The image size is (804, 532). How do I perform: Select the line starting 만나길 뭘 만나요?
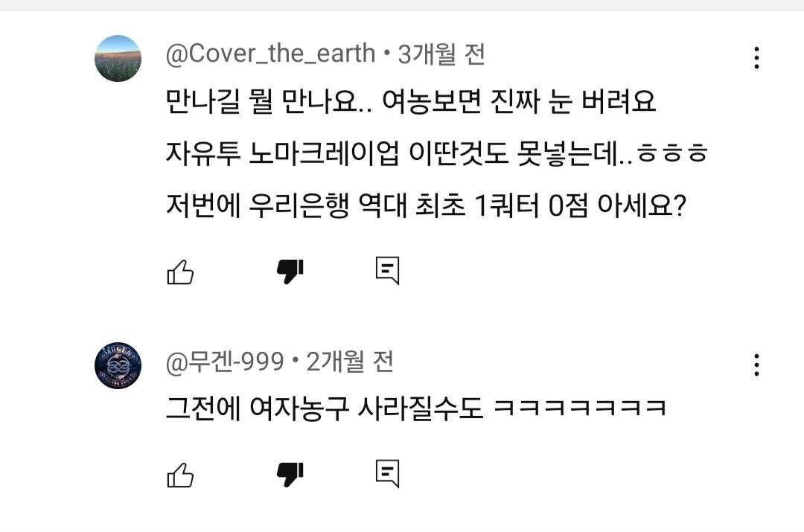coord(411,101)
